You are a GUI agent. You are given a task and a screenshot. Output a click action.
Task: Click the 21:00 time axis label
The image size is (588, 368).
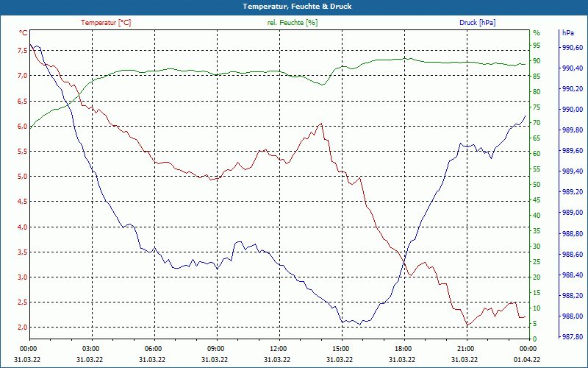click(x=465, y=348)
